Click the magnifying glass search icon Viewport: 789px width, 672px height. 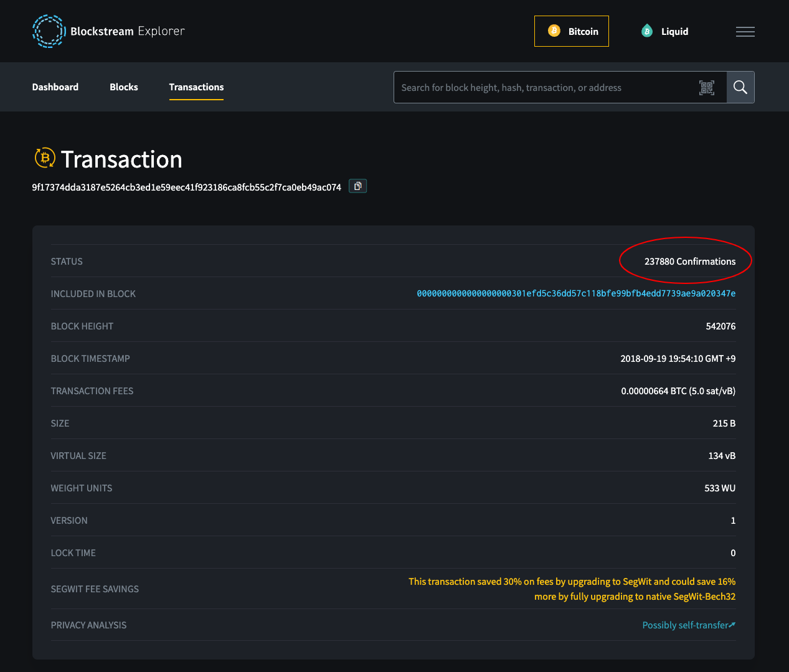(x=740, y=87)
